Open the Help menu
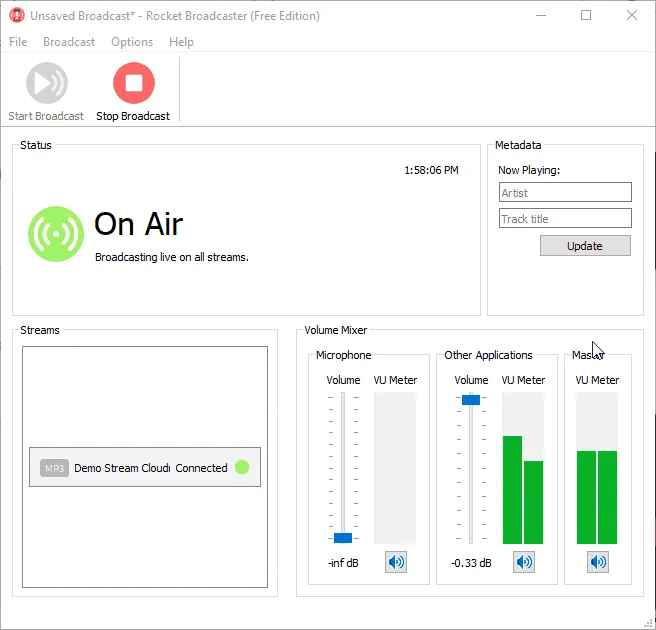This screenshot has width=656, height=630. tap(181, 42)
